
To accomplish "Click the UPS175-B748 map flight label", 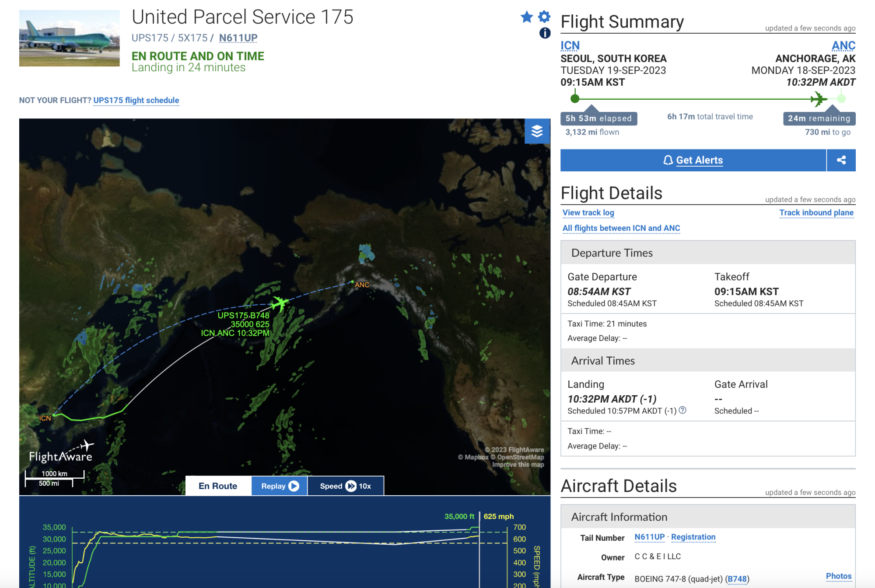I will click(244, 315).
